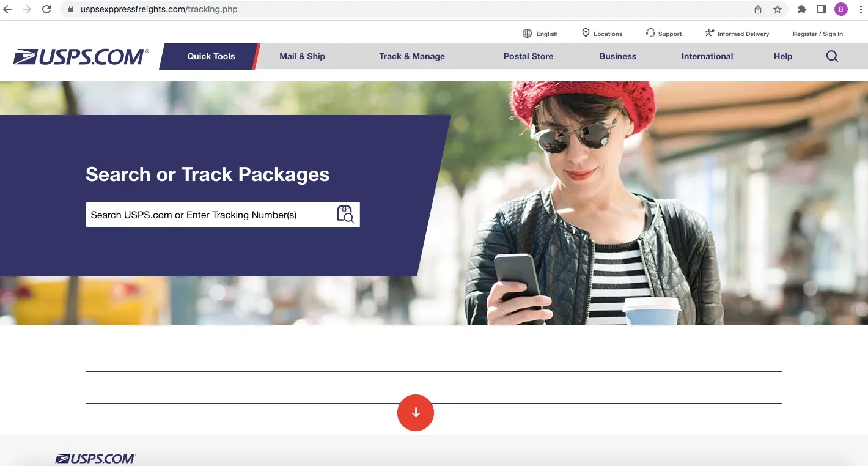This screenshot has width=868, height=466.
Task: Click the Locations link in the top bar
Action: click(602, 34)
